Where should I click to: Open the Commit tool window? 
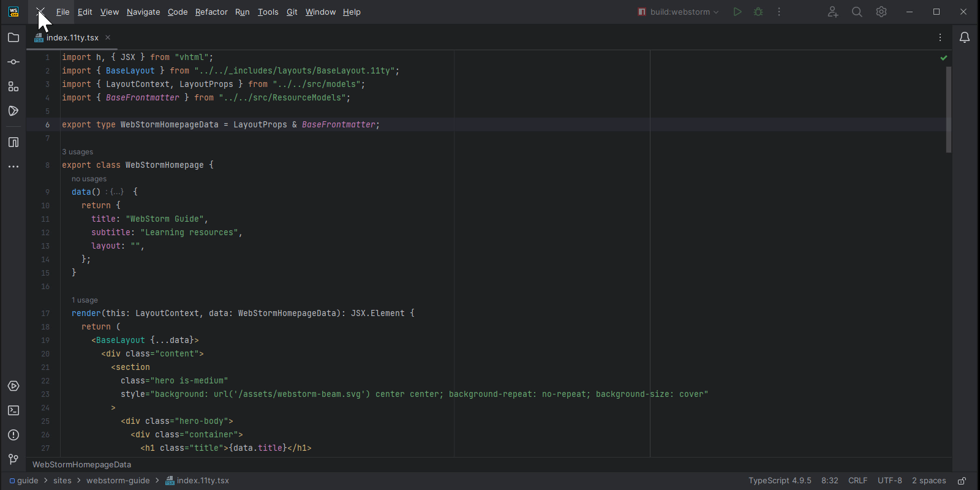(x=13, y=62)
